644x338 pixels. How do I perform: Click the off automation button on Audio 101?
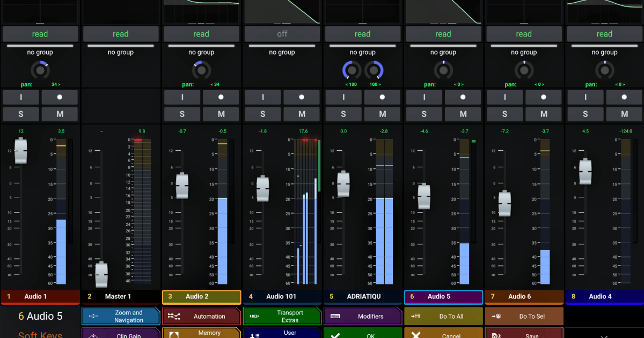(282, 33)
